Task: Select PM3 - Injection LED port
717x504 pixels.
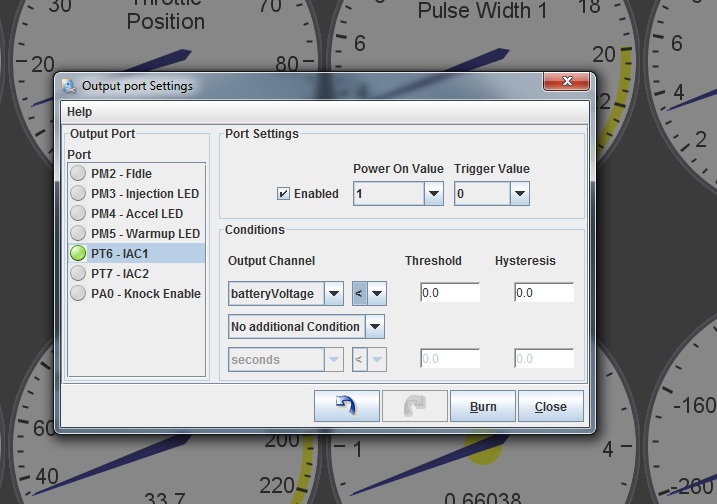Action: pos(144,194)
